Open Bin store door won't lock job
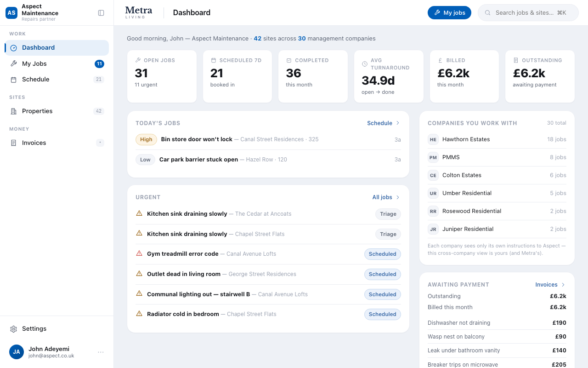588x368 pixels. (x=268, y=139)
